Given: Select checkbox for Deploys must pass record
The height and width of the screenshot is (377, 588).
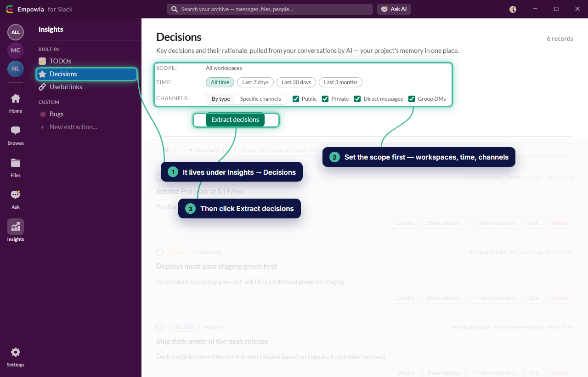Looking at the screenshot, I should click(x=159, y=252).
